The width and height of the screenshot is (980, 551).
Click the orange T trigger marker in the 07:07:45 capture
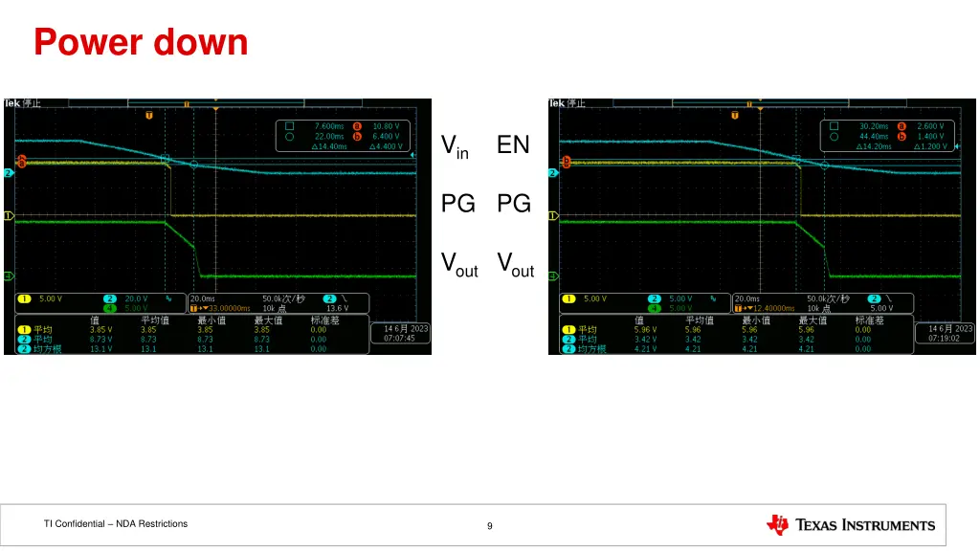pos(148,116)
